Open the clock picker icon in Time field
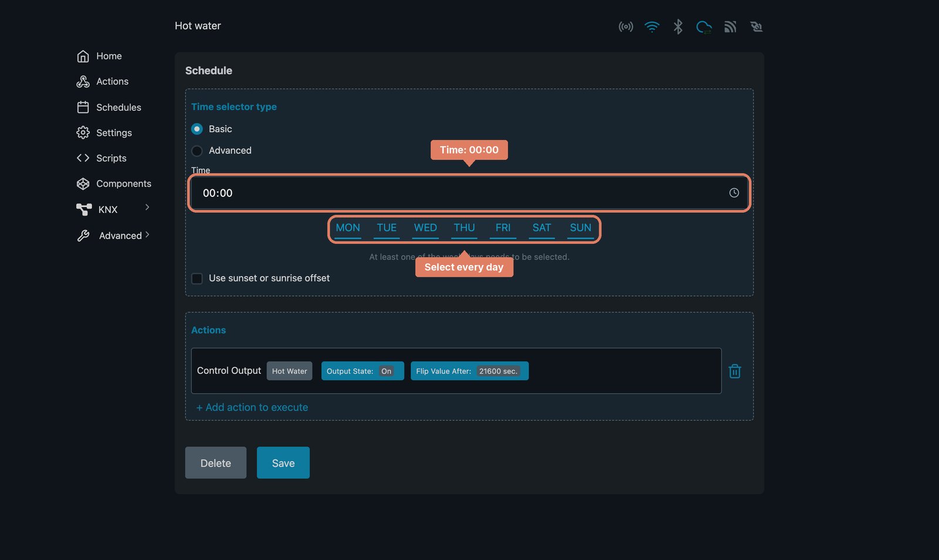Viewport: 939px width, 560px height. point(734,193)
